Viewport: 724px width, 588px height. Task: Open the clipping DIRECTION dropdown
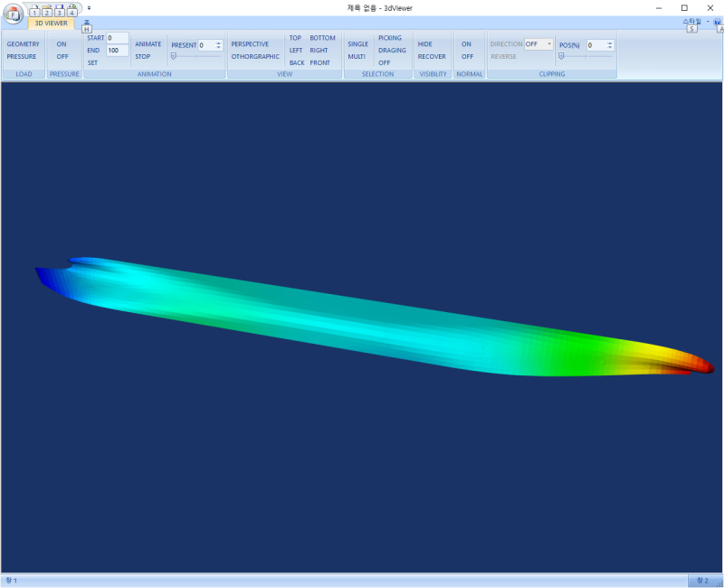[538, 43]
